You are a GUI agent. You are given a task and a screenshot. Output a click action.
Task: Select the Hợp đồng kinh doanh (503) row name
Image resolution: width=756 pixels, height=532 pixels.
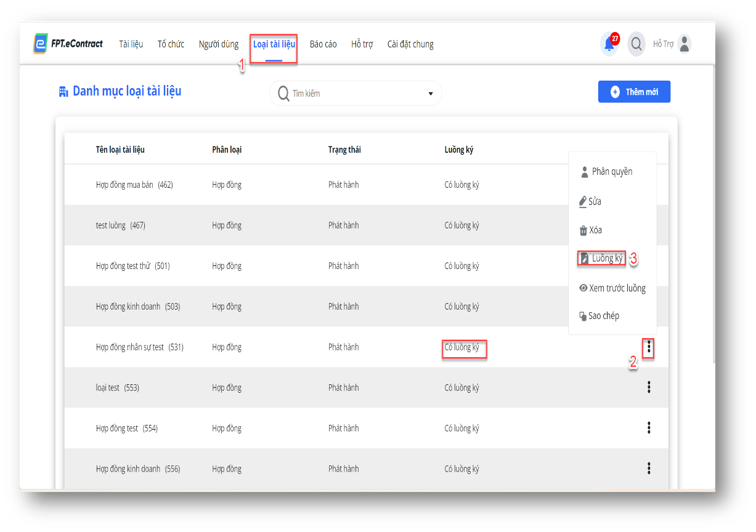(138, 307)
